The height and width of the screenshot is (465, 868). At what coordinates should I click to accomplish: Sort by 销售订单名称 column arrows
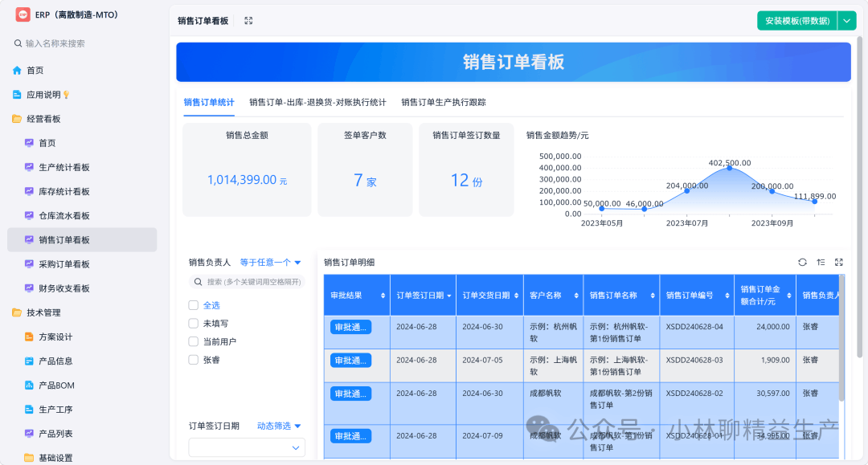tap(653, 296)
